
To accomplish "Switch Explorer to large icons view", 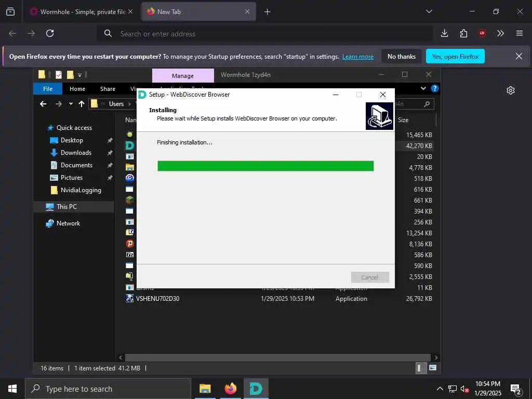I will point(433,368).
